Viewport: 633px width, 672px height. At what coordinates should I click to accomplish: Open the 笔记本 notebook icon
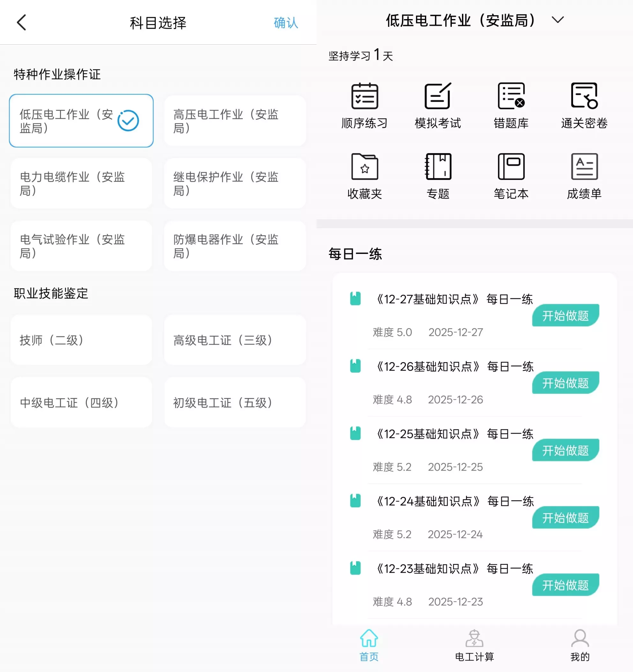pos(511,176)
